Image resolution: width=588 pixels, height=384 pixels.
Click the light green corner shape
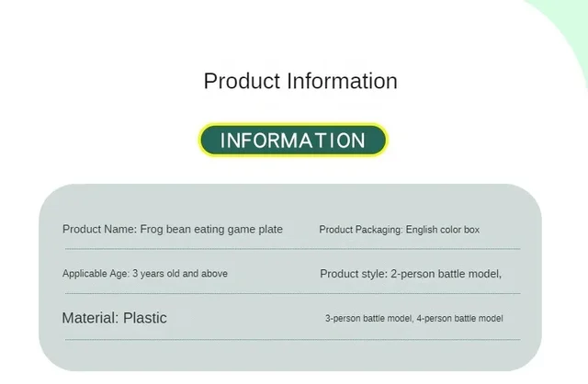569,29
